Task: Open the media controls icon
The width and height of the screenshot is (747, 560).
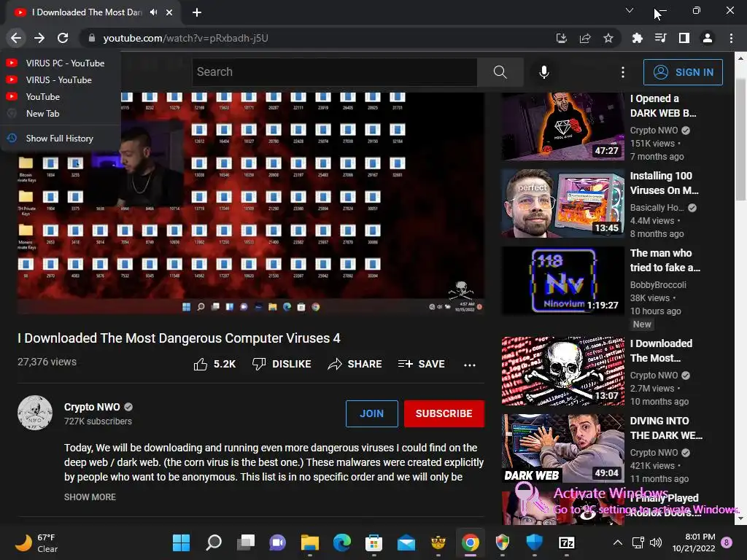Action: click(x=660, y=38)
